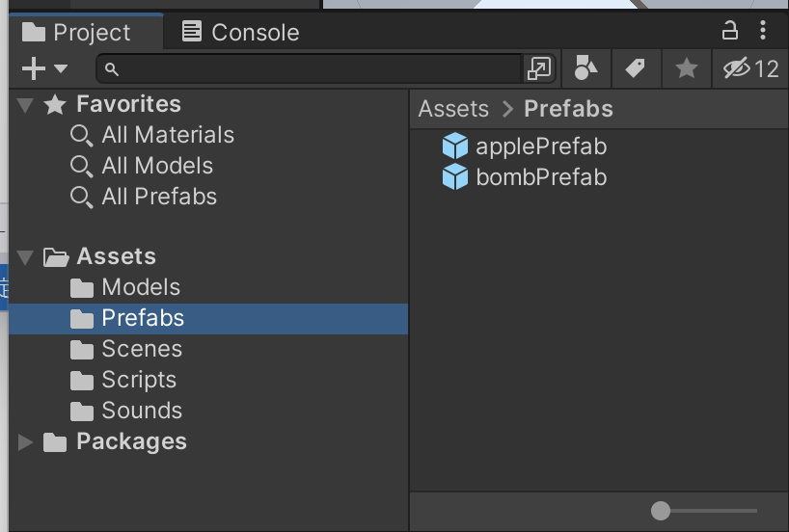The height and width of the screenshot is (532, 789).
Task: Click the plus Create asset button
Action: click(33, 68)
